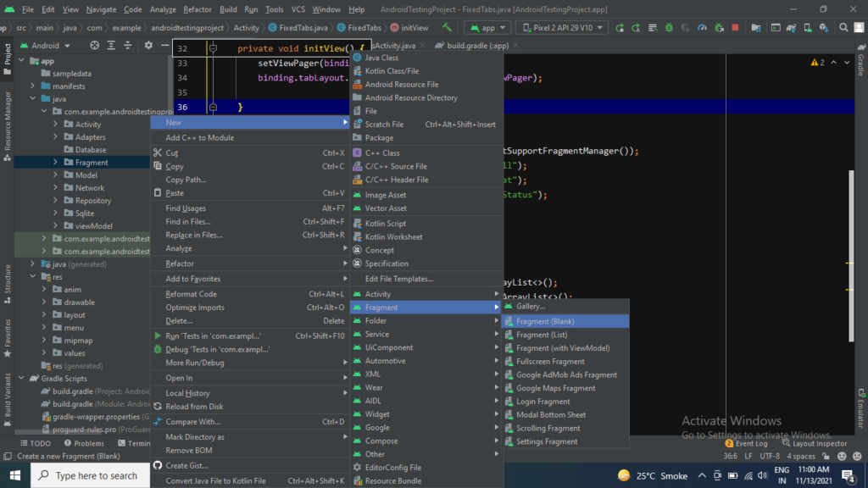Click Reformat Code in context menu
The image size is (868, 488).
250,294
